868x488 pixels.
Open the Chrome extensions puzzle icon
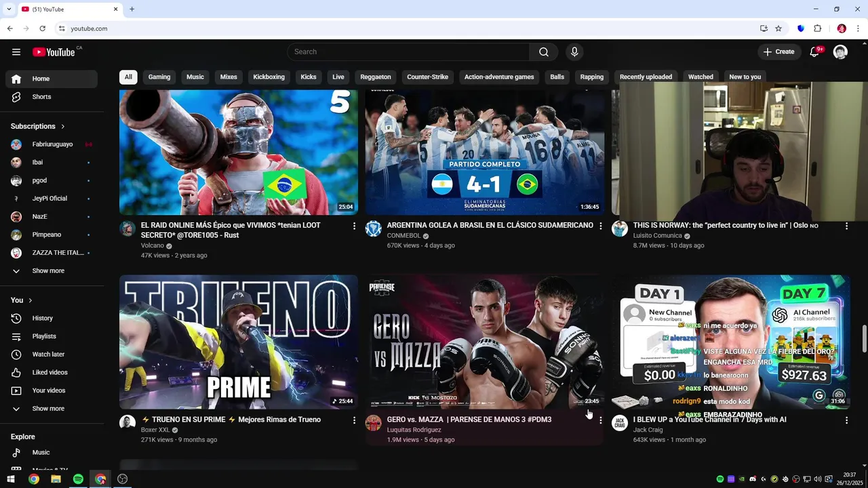(x=817, y=28)
